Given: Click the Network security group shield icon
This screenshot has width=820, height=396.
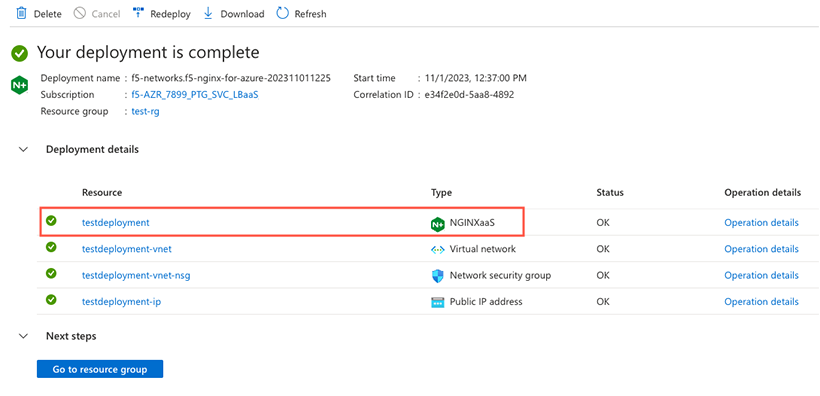Looking at the screenshot, I should tap(437, 276).
